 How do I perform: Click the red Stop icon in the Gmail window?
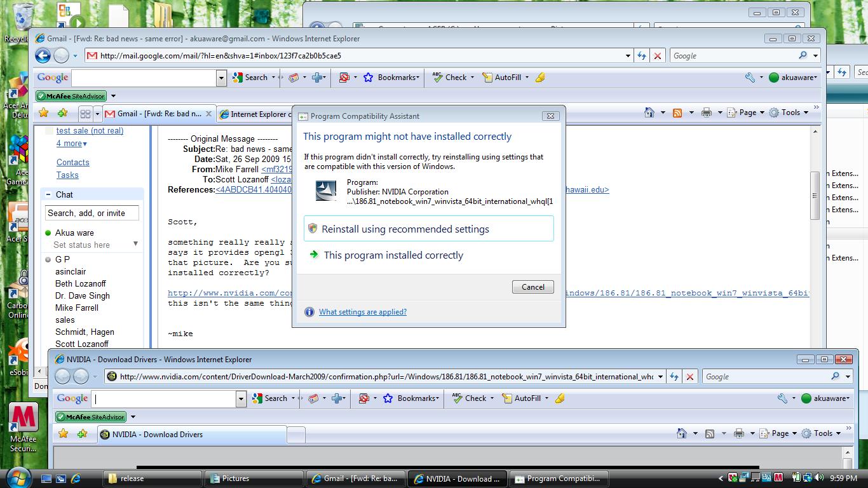tap(658, 56)
